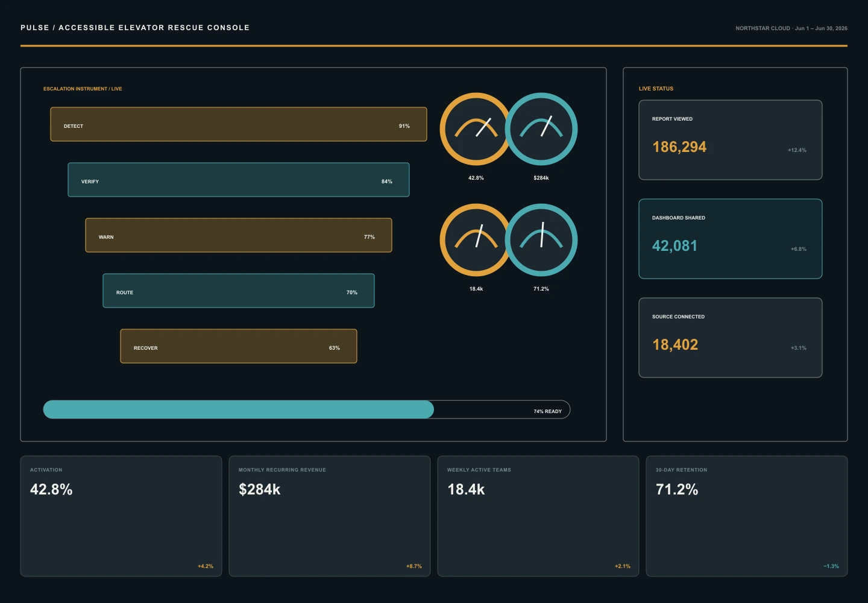Open the Report Viewed 186,294 card
868x603 pixels.
[731, 140]
